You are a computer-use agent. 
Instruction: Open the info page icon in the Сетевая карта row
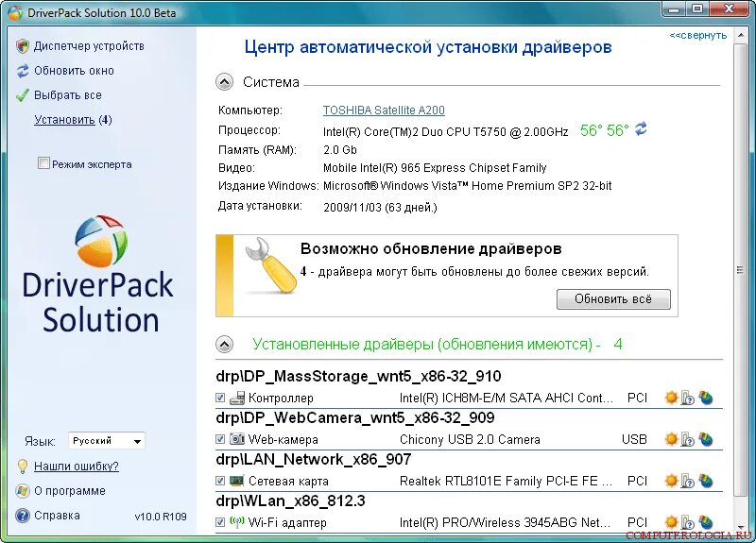coord(688,481)
